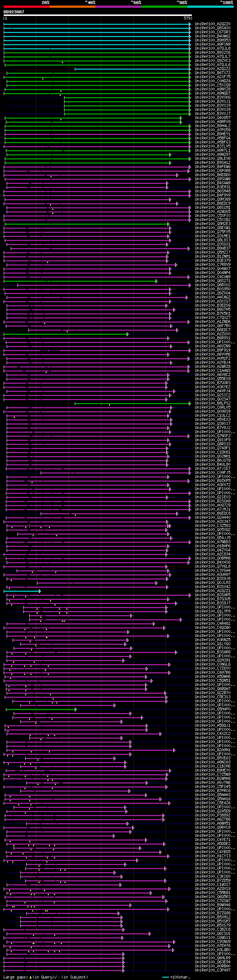Viewport: 237px width, 980px height.
Task: Select hit UniRef100_Q1LYP9
Action: pyautogui.click(x=213, y=611)
